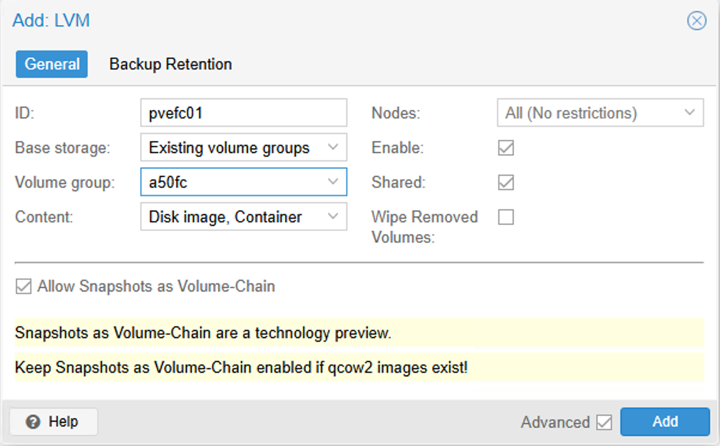The image size is (720, 446).
Task: Uncheck the Shared checkbox
Action: (x=506, y=182)
